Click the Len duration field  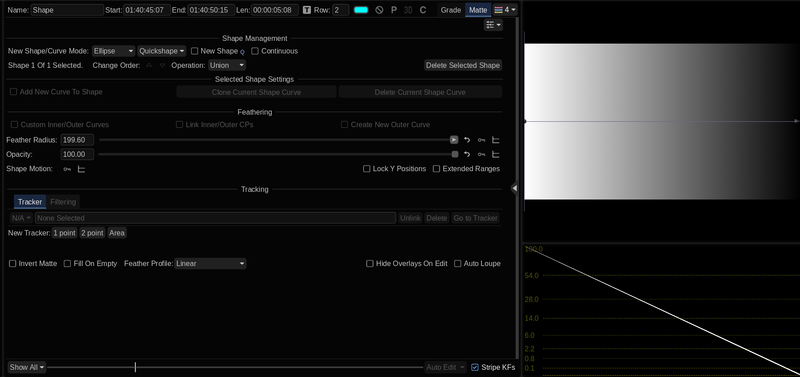[274, 10]
